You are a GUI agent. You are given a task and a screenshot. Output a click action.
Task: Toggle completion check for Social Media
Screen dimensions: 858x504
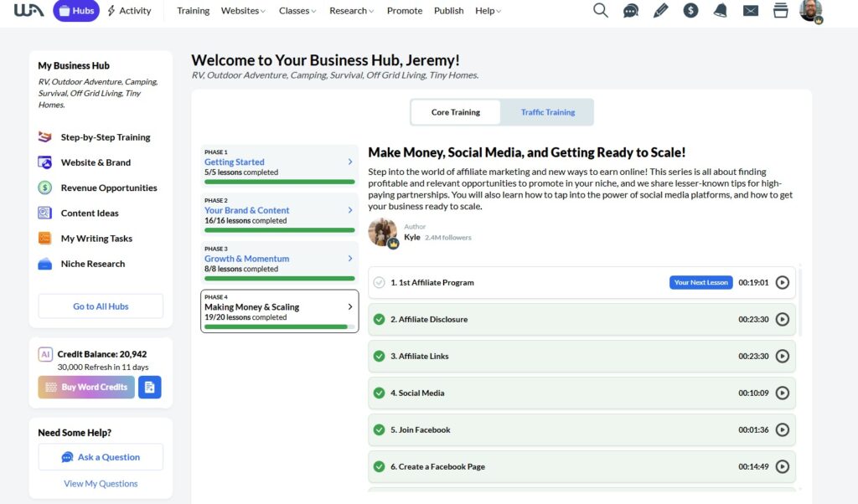pyautogui.click(x=379, y=393)
